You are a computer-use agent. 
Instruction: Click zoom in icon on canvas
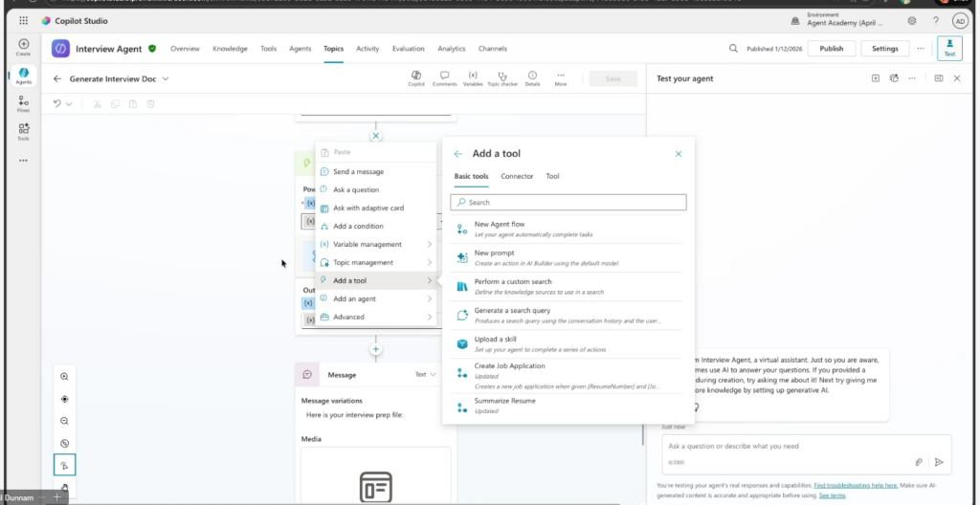(x=64, y=377)
